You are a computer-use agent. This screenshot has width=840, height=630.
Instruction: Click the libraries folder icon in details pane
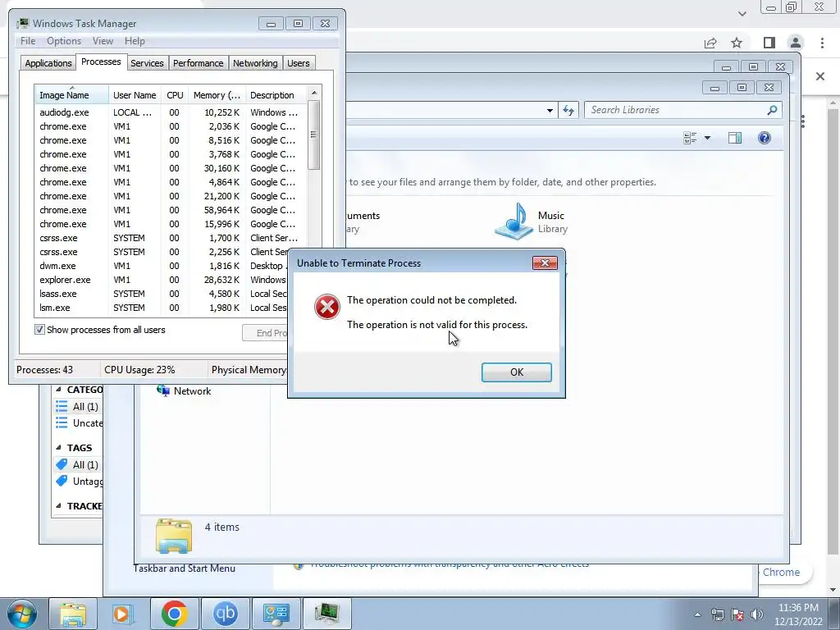pos(174,535)
